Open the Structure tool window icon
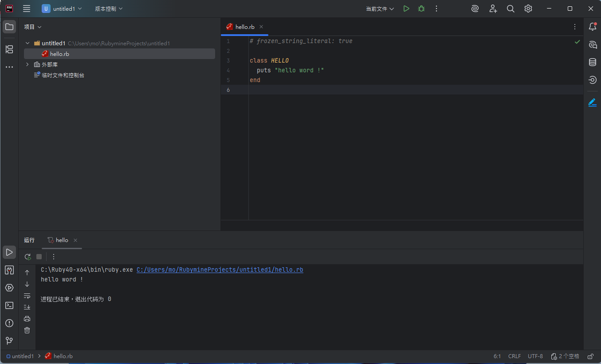Viewport: 601px width, 364px height. (x=9, y=49)
